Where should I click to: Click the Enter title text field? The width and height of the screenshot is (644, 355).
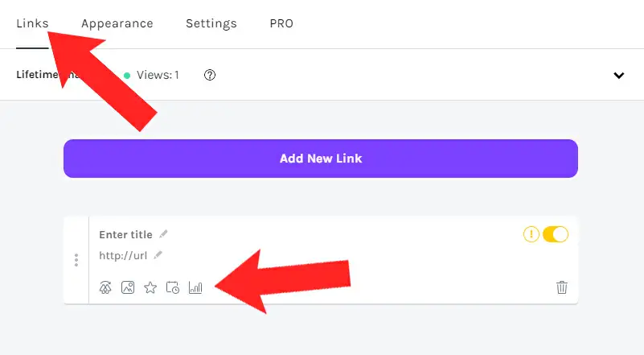(x=125, y=235)
